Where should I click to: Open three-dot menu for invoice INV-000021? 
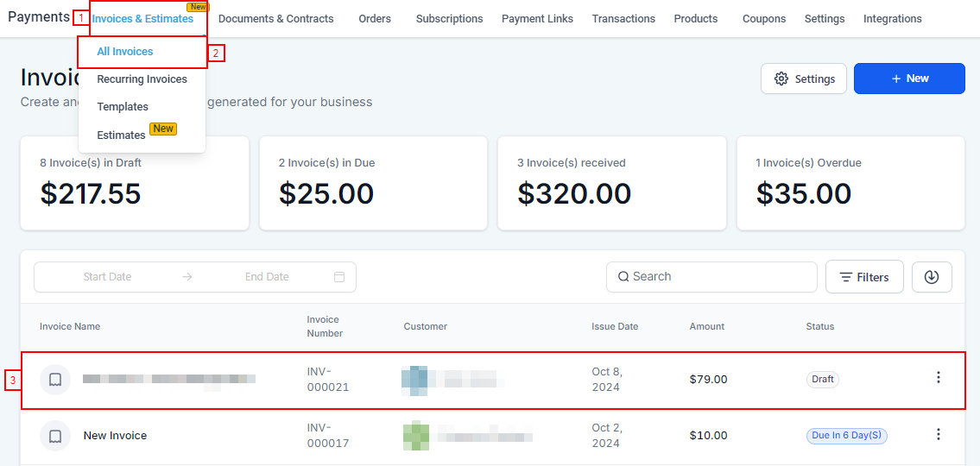939,378
